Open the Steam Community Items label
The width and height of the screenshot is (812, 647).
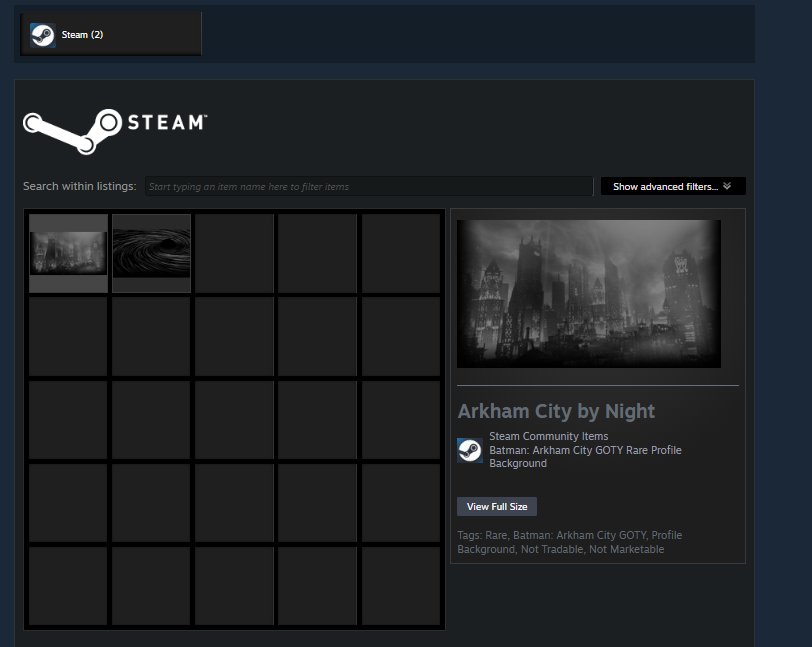[x=548, y=436]
